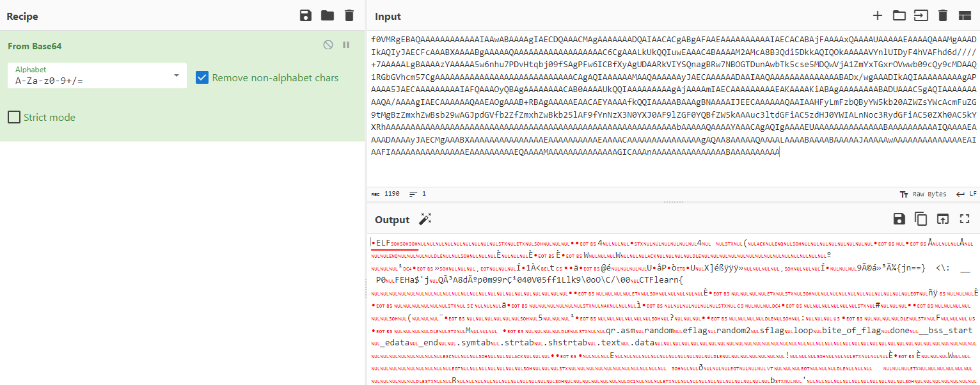The height and width of the screenshot is (385, 980).
Task: Click the input length counter showing 1190
Action: point(386,194)
